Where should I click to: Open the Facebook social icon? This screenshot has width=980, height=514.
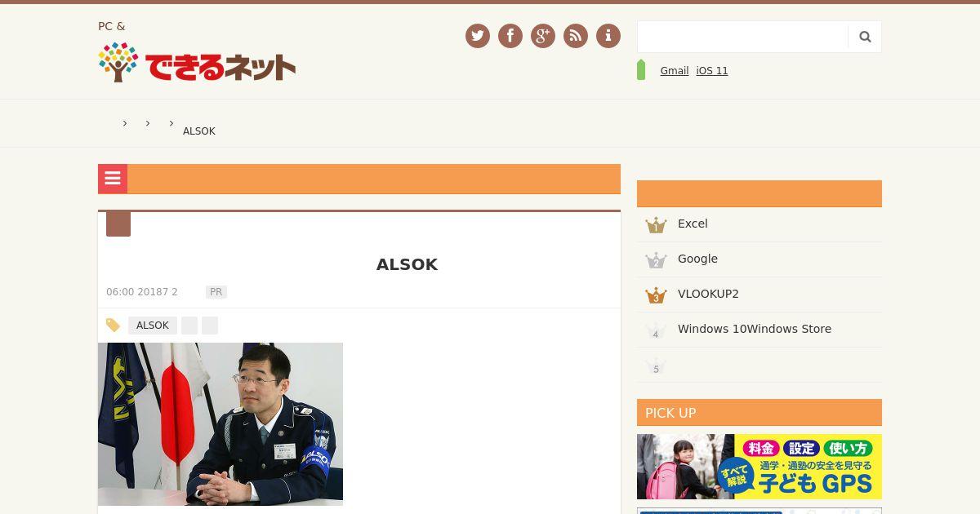[x=510, y=36]
